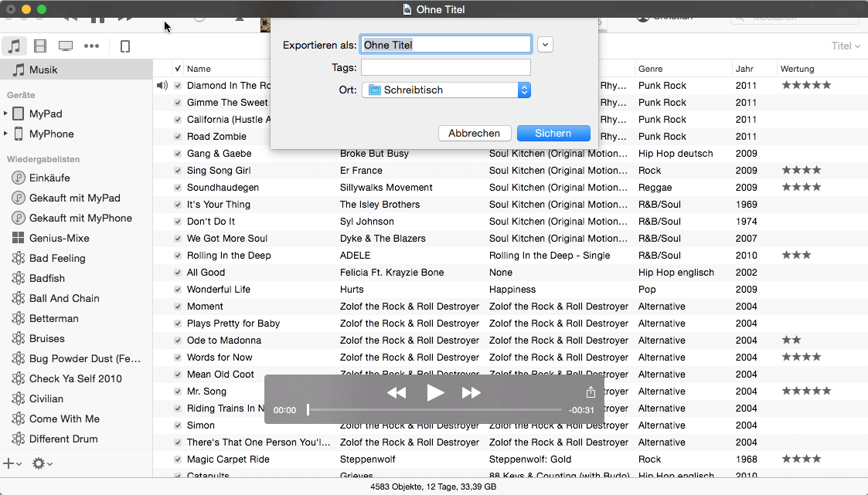Uncheck the song Road Zombie

178,136
